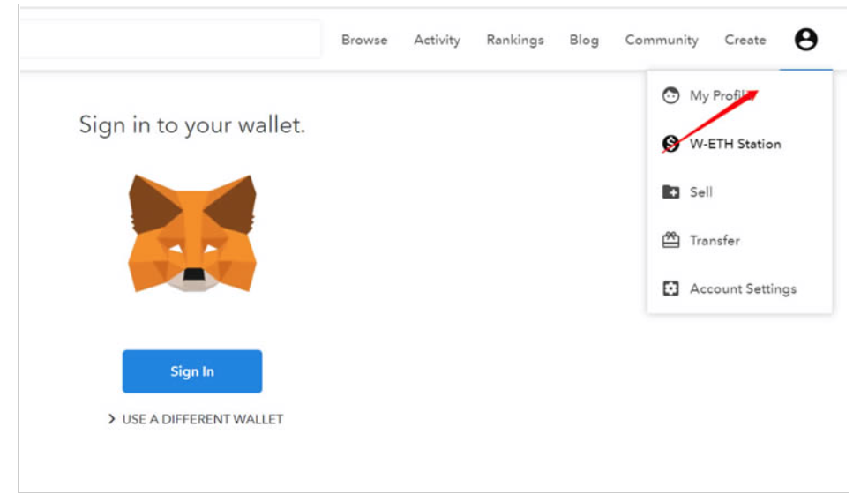Click the Sell folder-plus icon
The height and width of the screenshot is (502, 868).
(670, 192)
